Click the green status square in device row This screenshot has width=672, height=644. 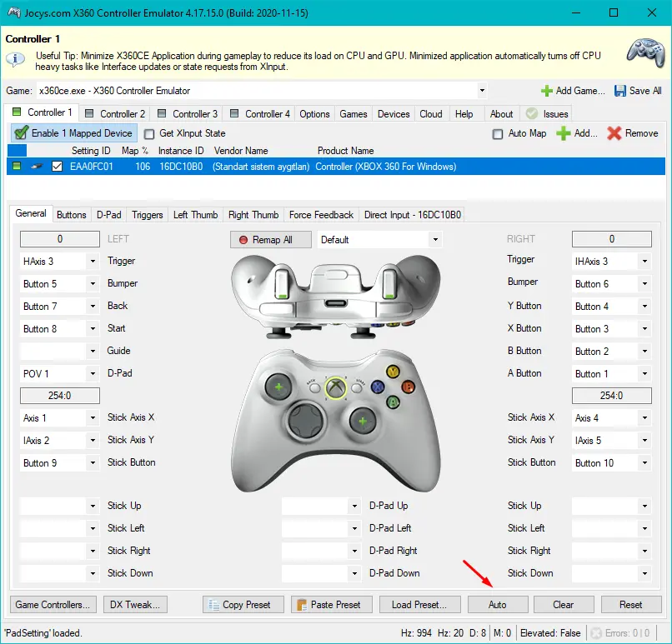coord(17,166)
